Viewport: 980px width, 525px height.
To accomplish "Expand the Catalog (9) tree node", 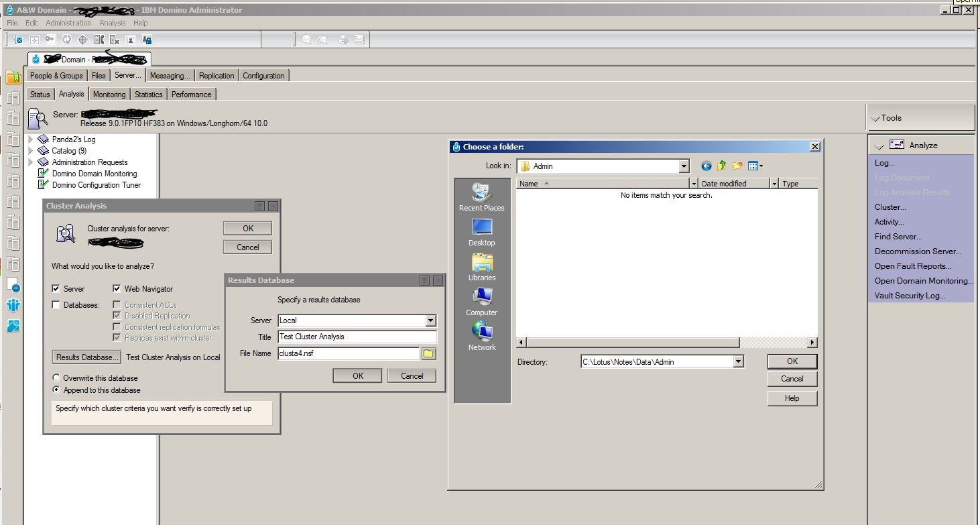I will pos(31,151).
